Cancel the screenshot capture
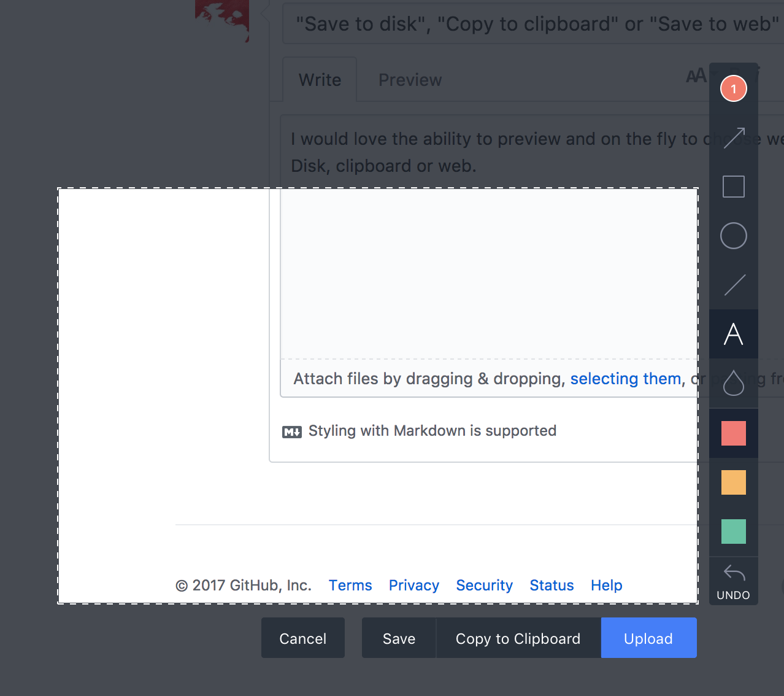This screenshot has height=696, width=784. pos(303,638)
